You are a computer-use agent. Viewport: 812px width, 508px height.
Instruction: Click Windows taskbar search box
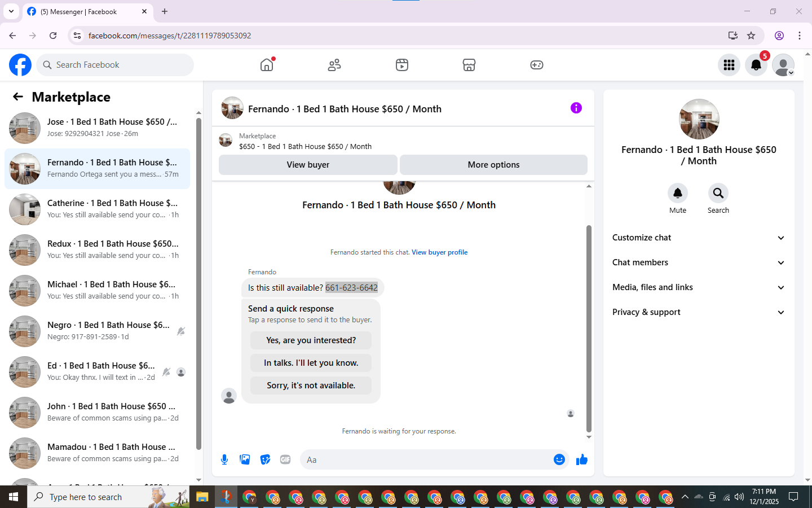(x=108, y=497)
